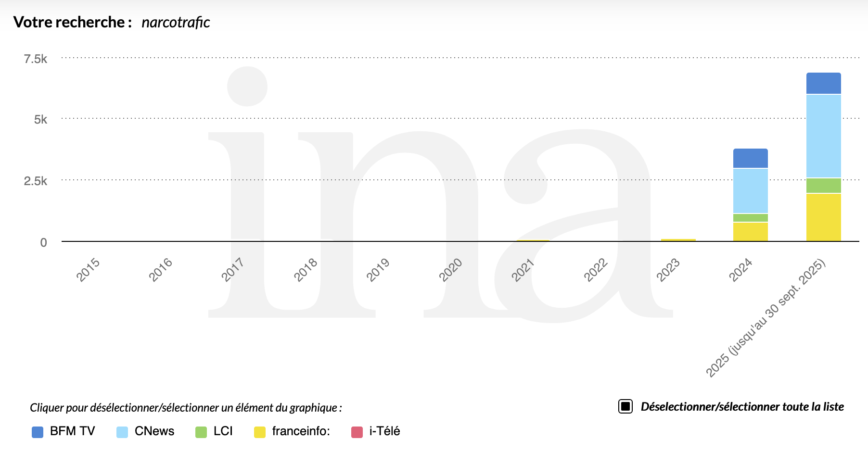868x452 pixels.
Task: Click the BFM TV segment of the 2025 bar
Action: (x=823, y=83)
